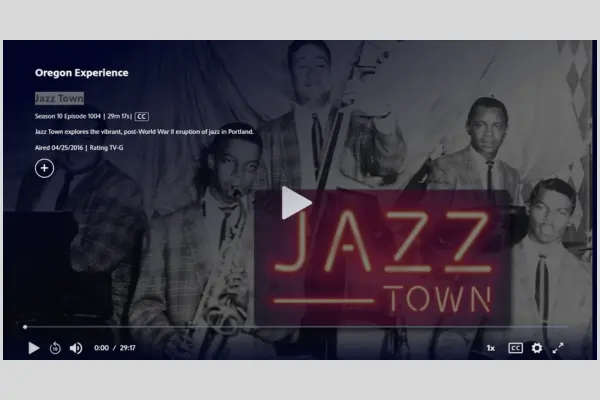Start playback with the bottom-bar play icon
This screenshot has height=400, width=600.
(x=34, y=348)
